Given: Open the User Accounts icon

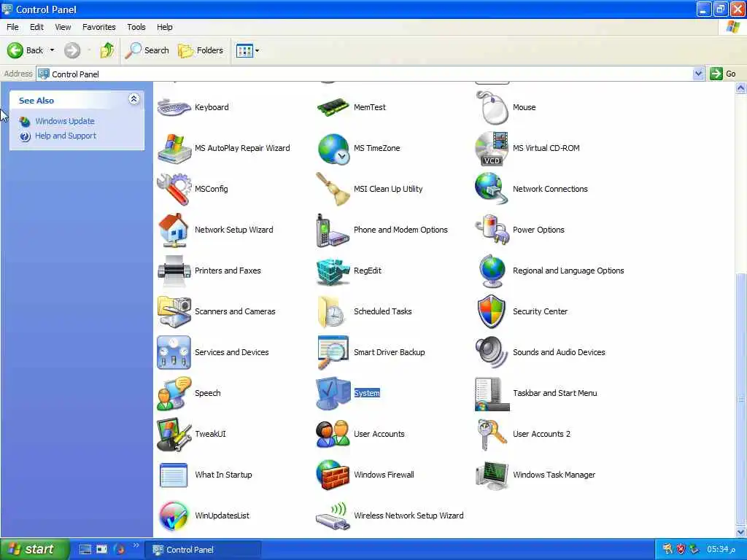Looking at the screenshot, I should (x=333, y=435).
